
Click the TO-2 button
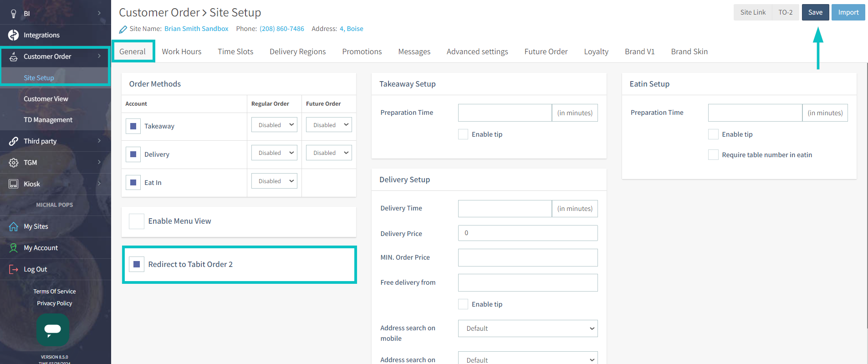pyautogui.click(x=786, y=12)
